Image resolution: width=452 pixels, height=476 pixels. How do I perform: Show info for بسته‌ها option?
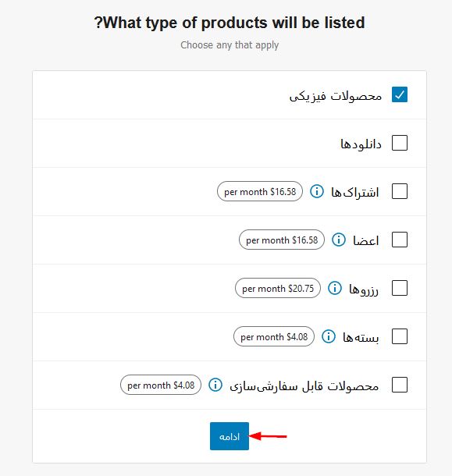329,336
